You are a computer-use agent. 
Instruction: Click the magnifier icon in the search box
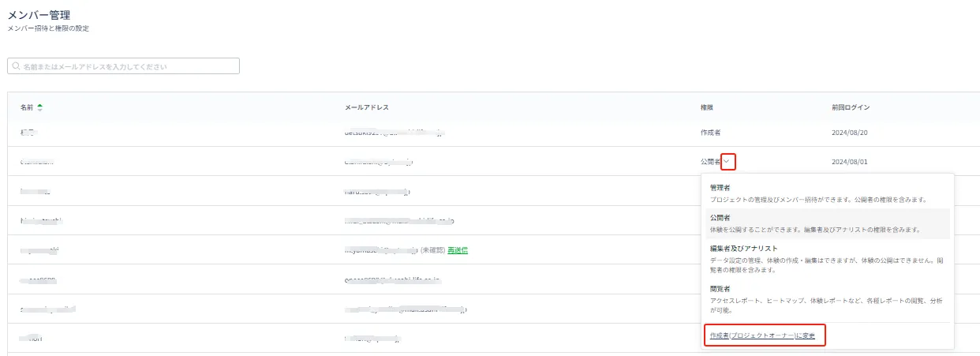[x=16, y=66]
